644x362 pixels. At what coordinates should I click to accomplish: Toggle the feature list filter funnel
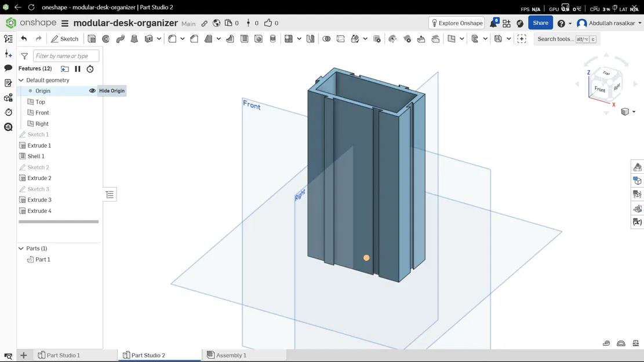[24, 56]
